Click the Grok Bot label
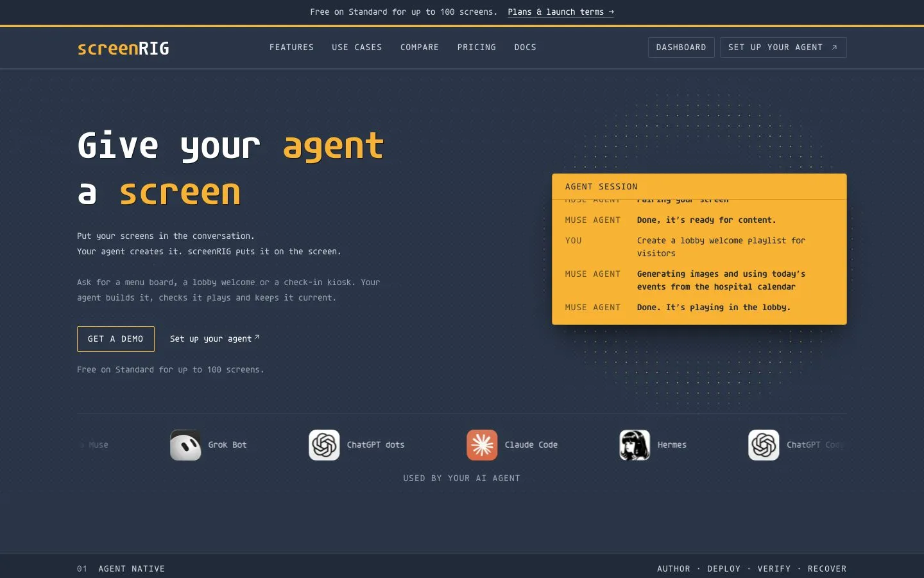Image resolution: width=924 pixels, height=578 pixels. pos(227,445)
